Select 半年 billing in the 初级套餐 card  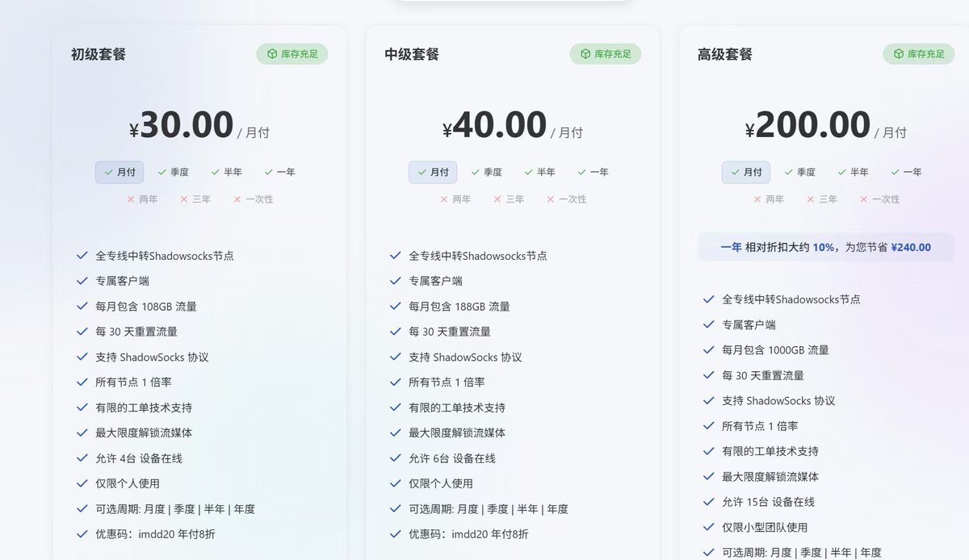[x=226, y=172]
